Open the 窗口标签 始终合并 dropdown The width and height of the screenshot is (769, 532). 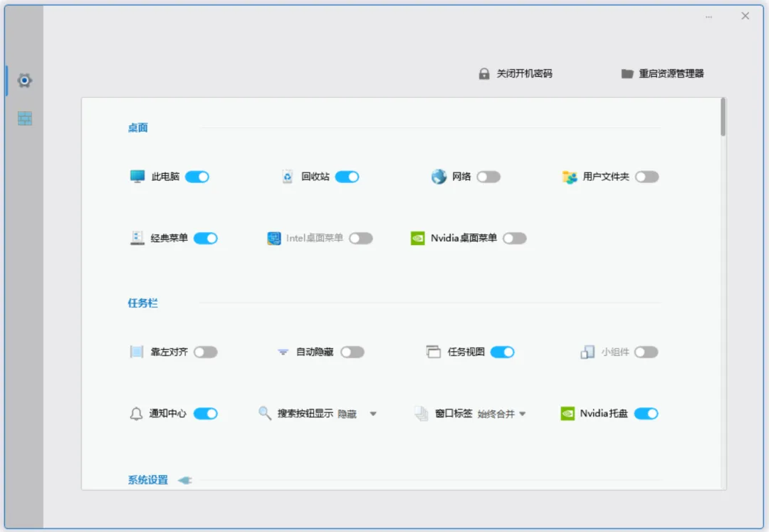point(523,413)
